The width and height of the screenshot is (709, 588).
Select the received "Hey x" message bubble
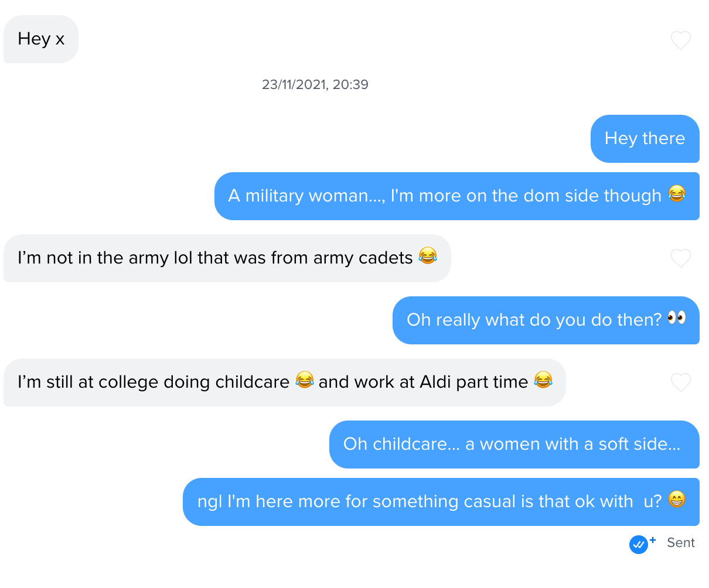pos(41,39)
